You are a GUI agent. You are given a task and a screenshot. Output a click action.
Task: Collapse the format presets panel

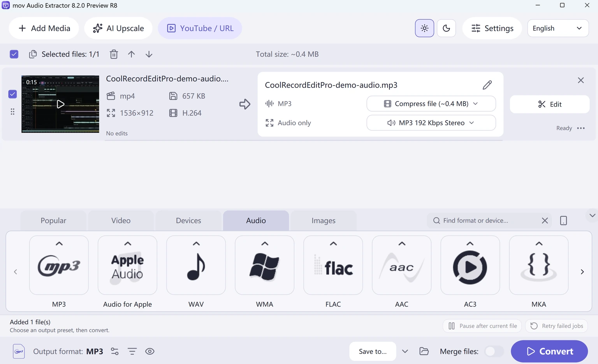[x=592, y=215]
